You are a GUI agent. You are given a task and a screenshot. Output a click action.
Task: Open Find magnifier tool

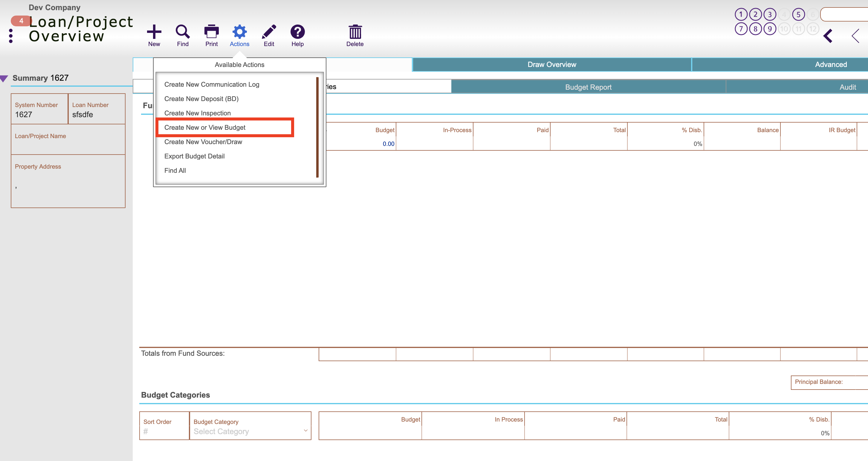coord(183,32)
